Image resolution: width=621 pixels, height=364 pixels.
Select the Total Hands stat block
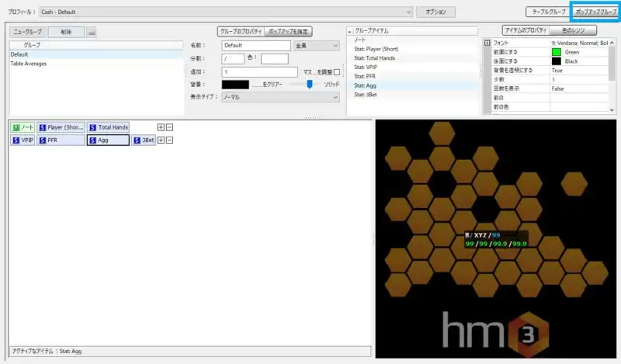pos(109,127)
